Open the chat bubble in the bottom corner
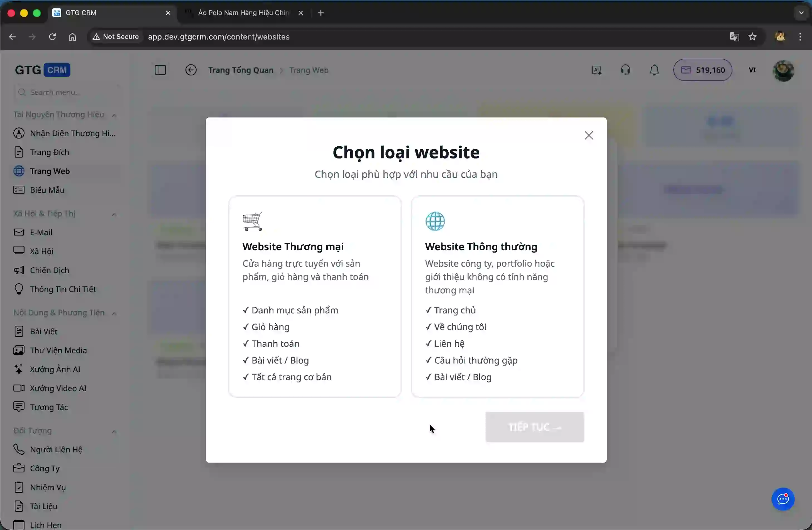 pyautogui.click(x=783, y=499)
